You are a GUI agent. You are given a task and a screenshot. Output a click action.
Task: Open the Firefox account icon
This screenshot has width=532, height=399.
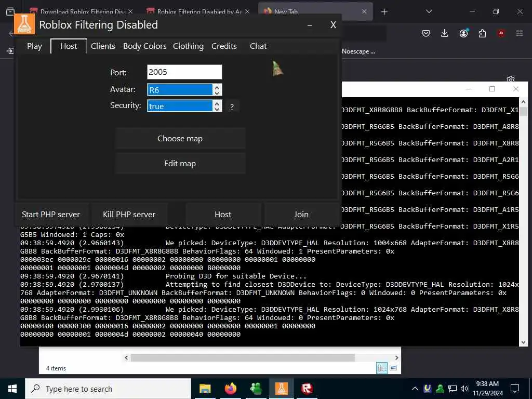point(463,33)
